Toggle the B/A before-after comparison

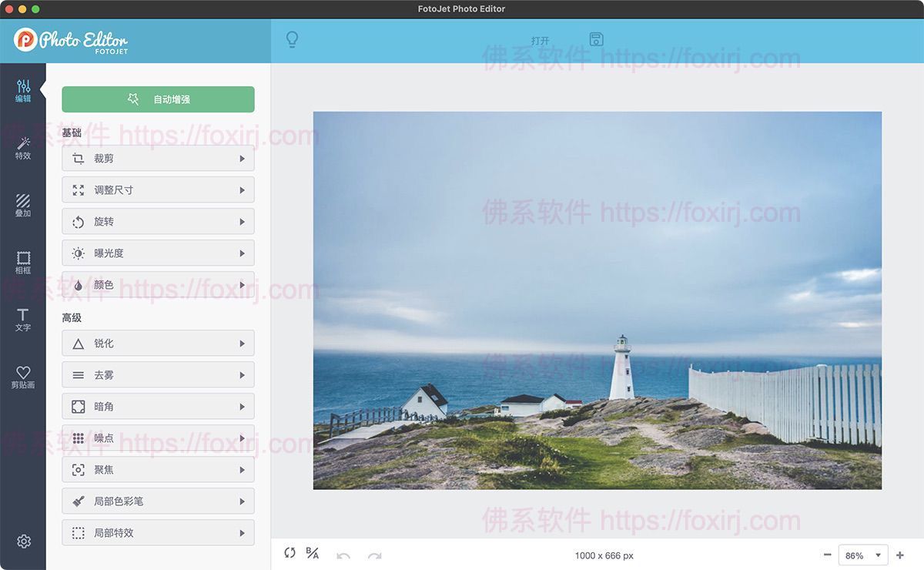312,554
